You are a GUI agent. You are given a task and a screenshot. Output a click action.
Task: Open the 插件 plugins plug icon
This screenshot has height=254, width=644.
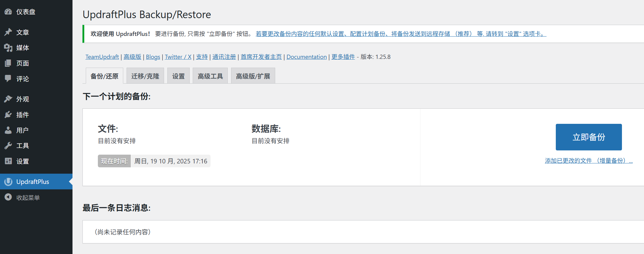tap(8, 115)
